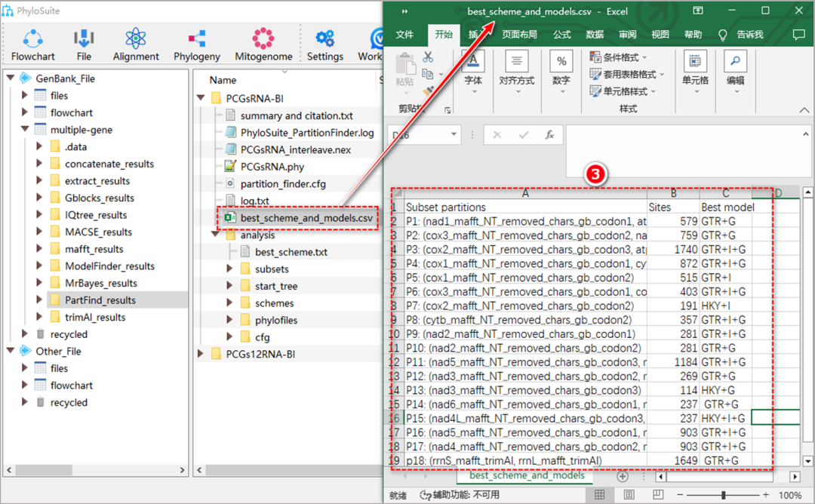
Task: Click accessibility status (辅助功能: 不可用)
Action: tap(460, 495)
